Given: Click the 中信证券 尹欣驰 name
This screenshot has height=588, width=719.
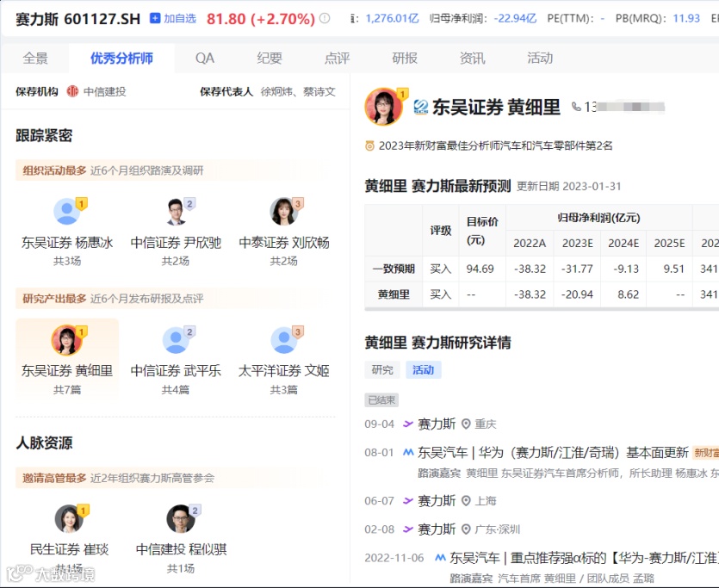Looking at the screenshot, I should (176, 243).
